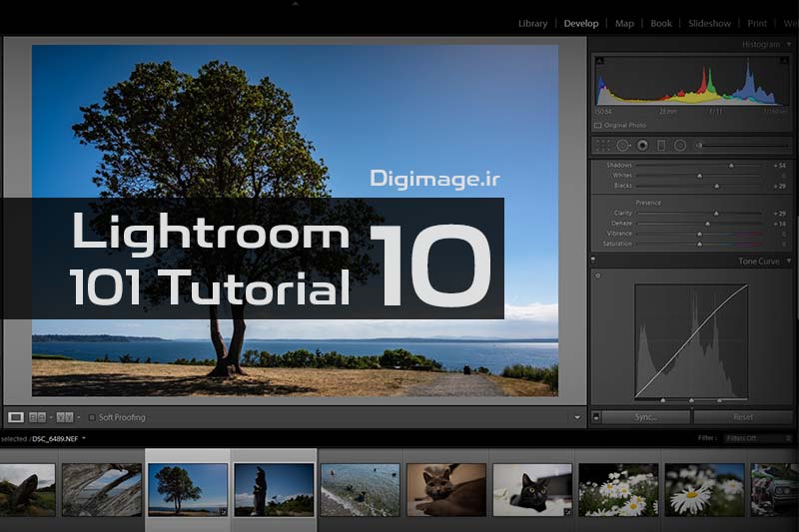Enable Before/After Y|Y comparison view
This screenshot has height=532, width=799.
(65, 417)
